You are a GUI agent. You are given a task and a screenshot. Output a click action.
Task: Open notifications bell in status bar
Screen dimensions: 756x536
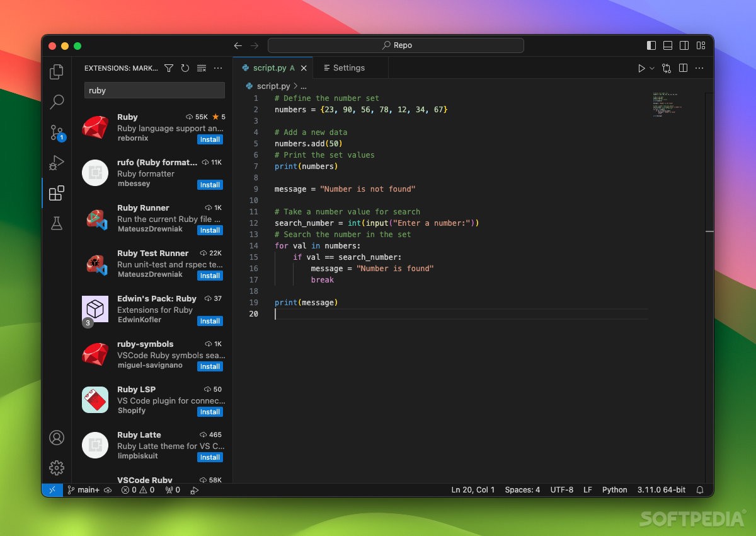tap(700, 490)
